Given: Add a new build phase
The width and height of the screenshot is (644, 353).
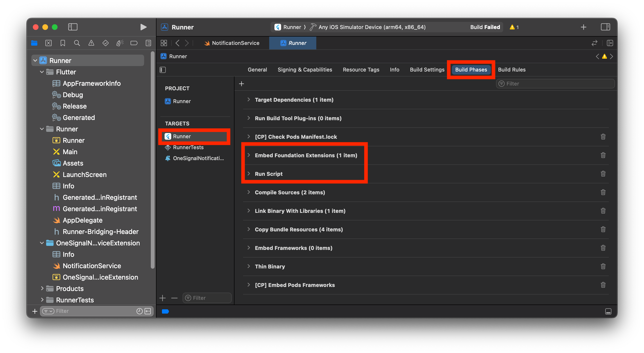Looking at the screenshot, I should pyautogui.click(x=241, y=84).
